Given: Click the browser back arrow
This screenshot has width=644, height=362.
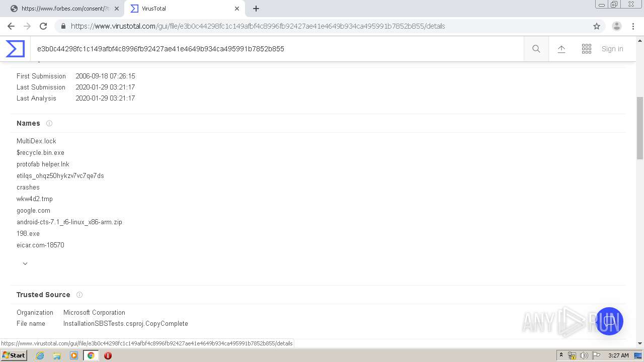Looking at the screenshot, I should point(11,26).
